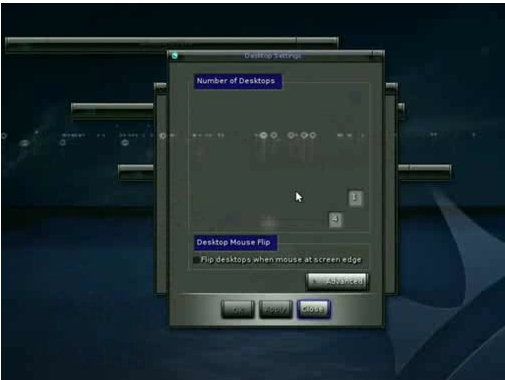Click the small arrow icon on the Advanced button

(x=314, y=281)
